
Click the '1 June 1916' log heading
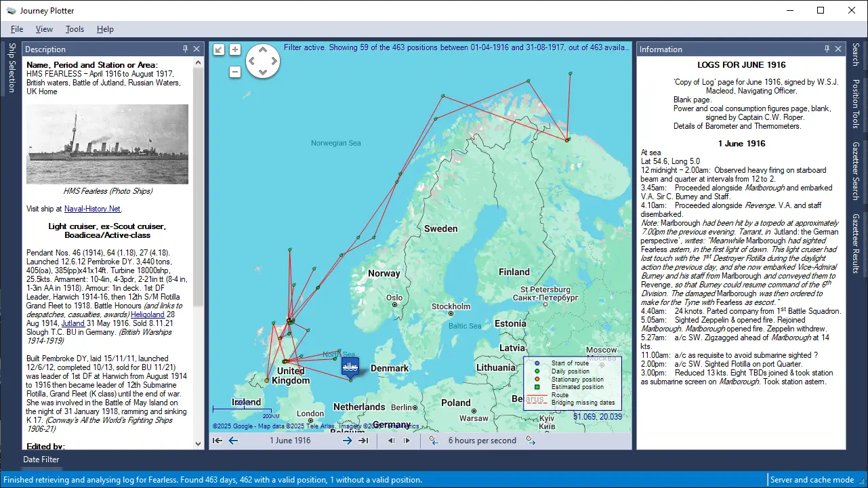click(x=741, y=144)
